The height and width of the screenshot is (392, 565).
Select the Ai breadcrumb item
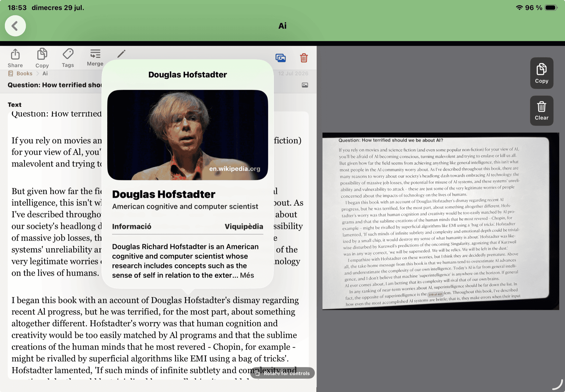click(45, 73)
